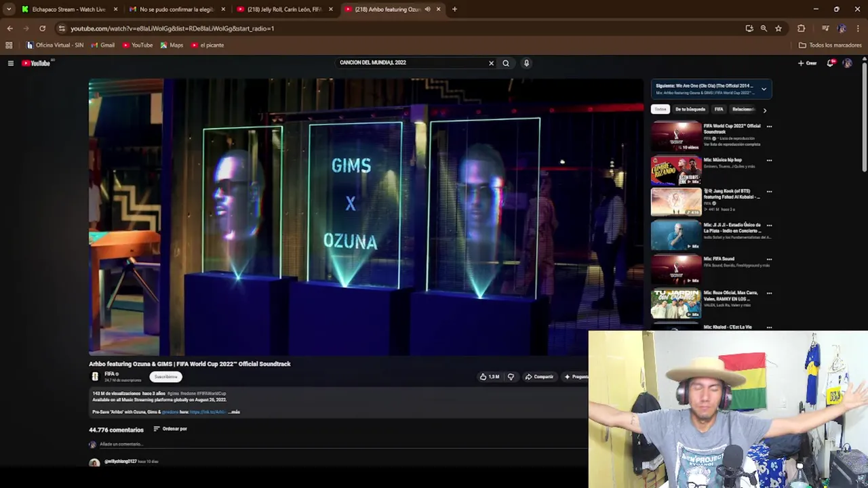This screenshot has width=868, height=488.
Task: Open FIFA World Cup 2022 Official Soundtrack playlist thumbnail
Action: [676, 136]
